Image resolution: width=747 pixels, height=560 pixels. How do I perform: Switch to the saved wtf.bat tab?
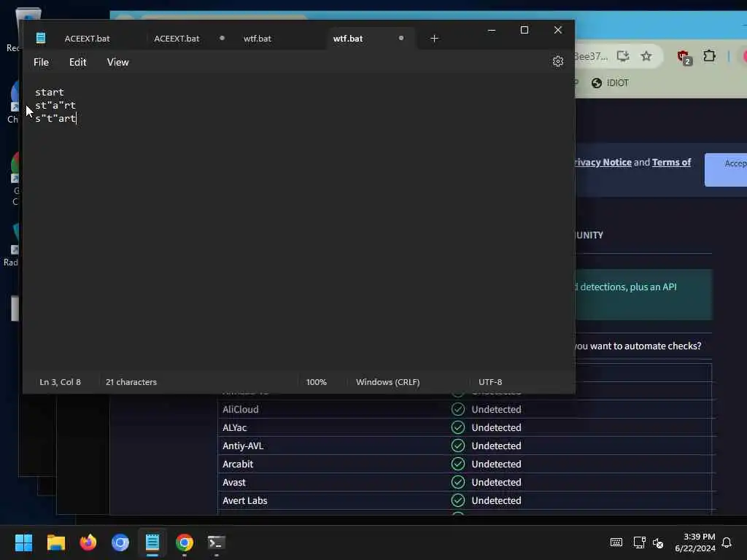tap(258, 39)
